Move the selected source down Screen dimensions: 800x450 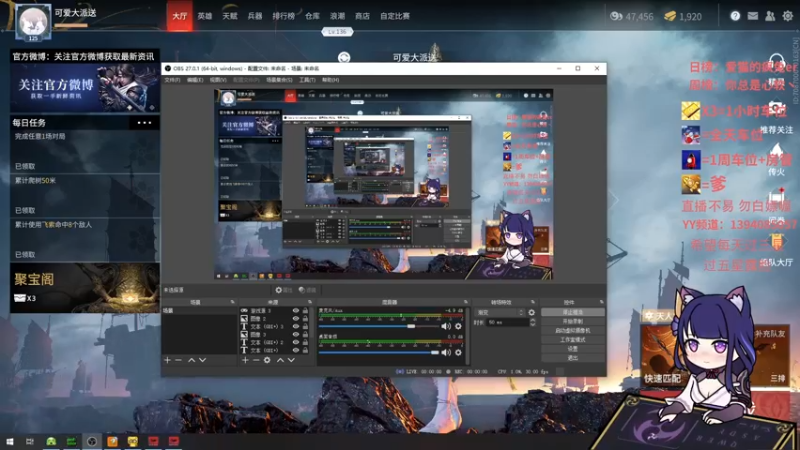[x=291, y=360]
